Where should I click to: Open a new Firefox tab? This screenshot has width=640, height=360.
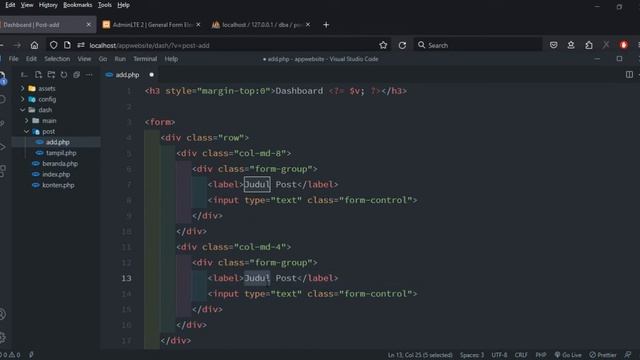click(326, 25)
